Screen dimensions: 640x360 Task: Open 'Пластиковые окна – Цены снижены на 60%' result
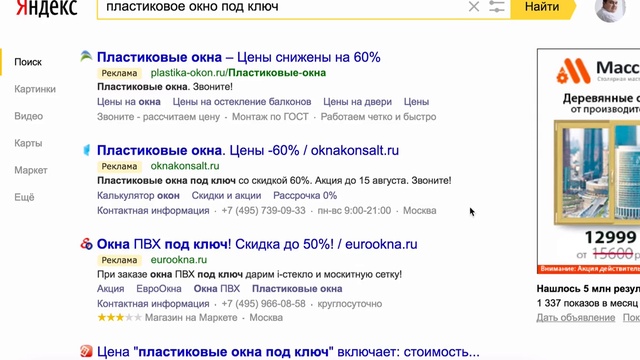239,57
